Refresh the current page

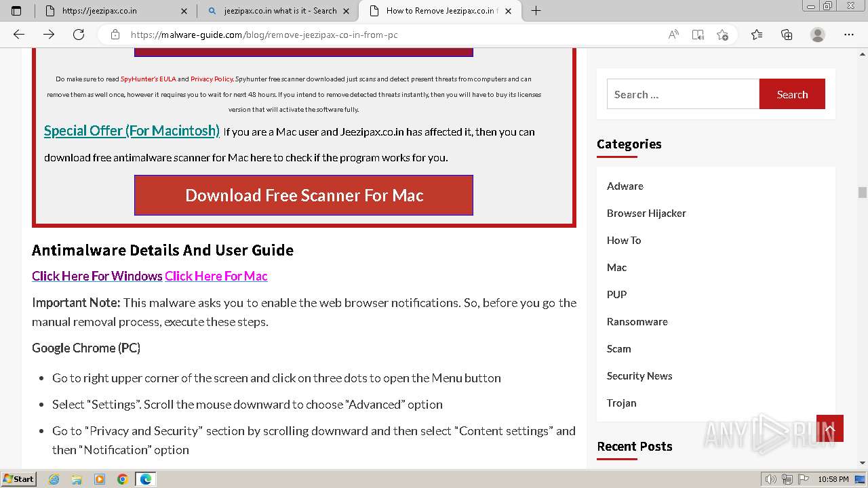79,35
